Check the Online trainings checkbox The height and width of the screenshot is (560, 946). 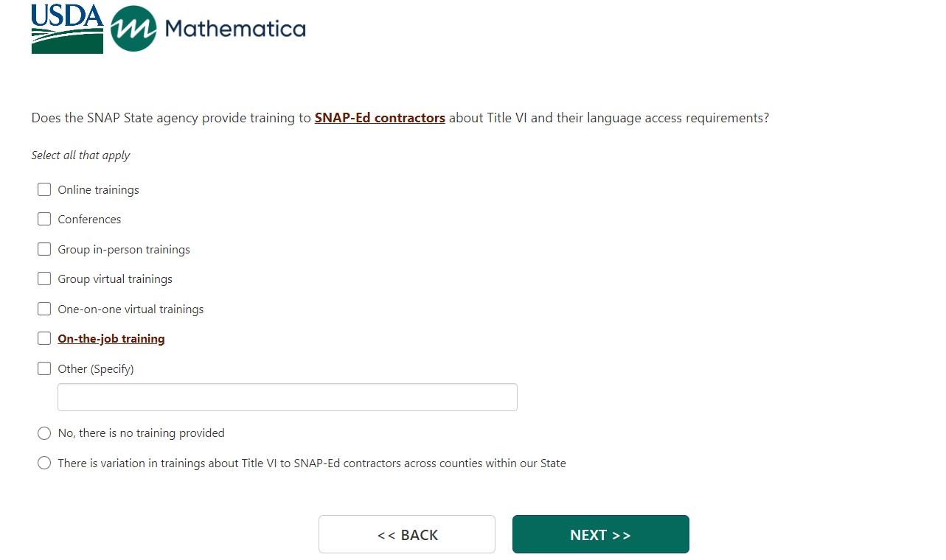pos(44,190)
